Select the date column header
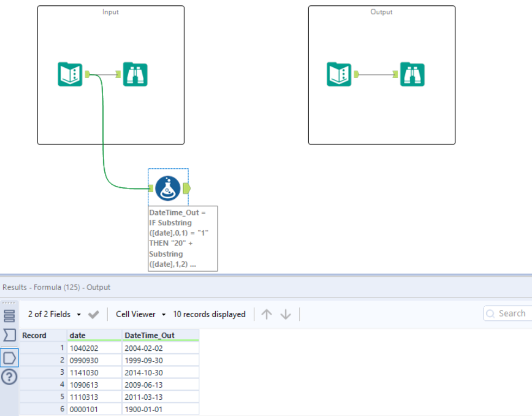Image resolution: width=532 pixels, height=416 pixels. (x=95, y=335)
